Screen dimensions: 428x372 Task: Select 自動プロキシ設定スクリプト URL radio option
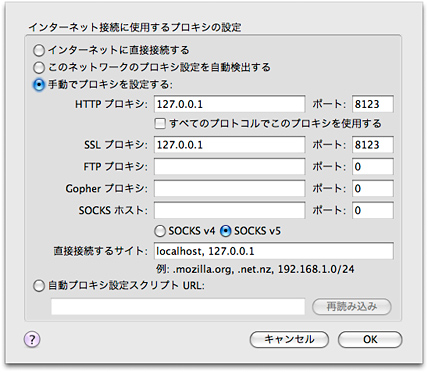pos(39,286)
